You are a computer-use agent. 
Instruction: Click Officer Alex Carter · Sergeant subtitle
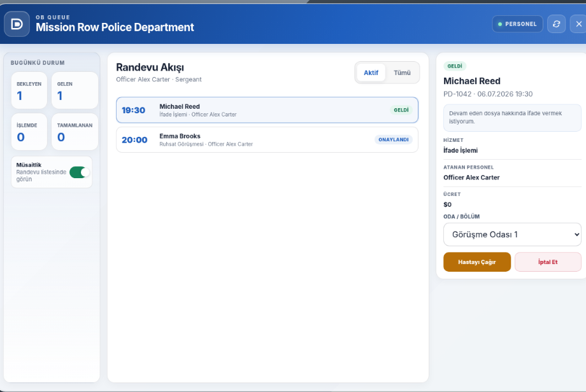[x=159, y=80]
